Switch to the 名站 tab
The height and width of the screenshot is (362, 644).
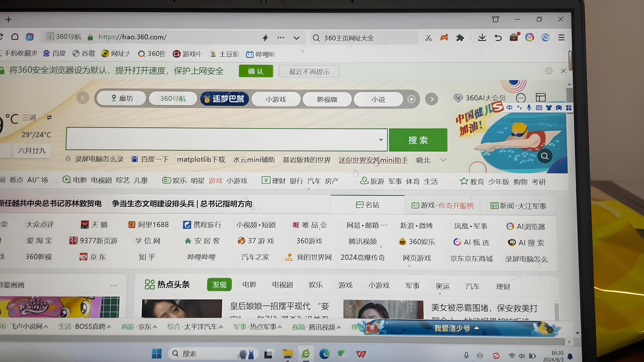click(x=368, y=205)
